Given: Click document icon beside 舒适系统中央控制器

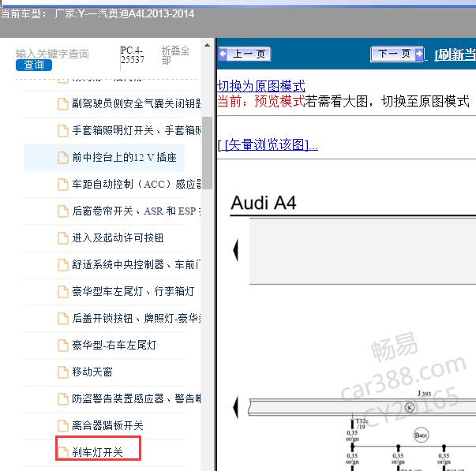Looking at the screenshot, I should click(x=63, y=264).
